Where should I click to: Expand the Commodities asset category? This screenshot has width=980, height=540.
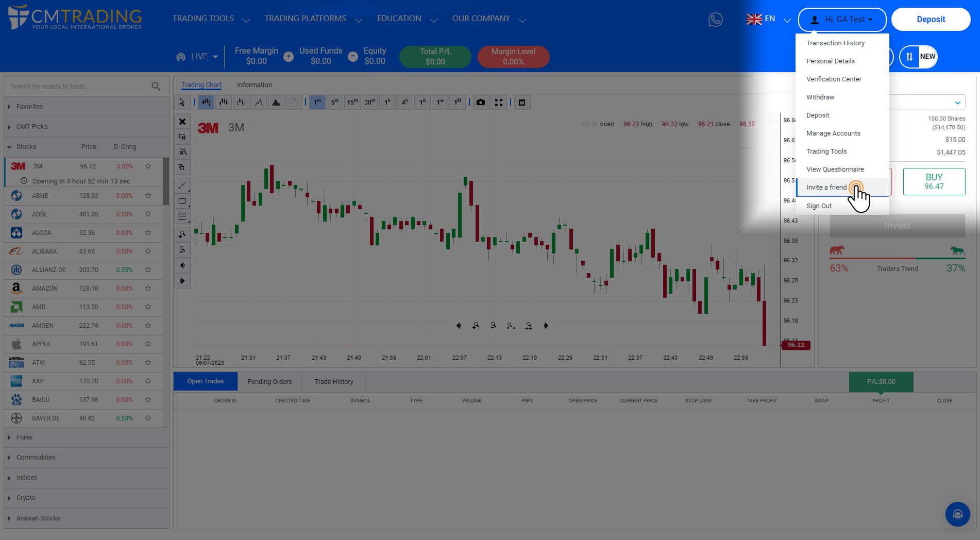pyautogui.click(x=87, y=458)
